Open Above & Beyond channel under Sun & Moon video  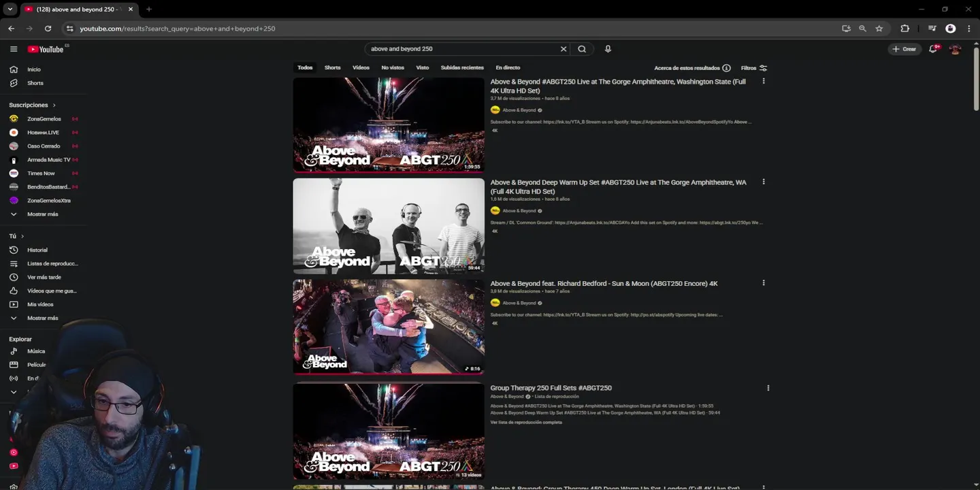click(x=519, y=303)
